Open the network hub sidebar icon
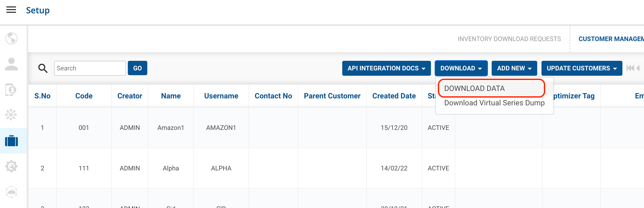This screenshot has height=208, width=644. 11,115
